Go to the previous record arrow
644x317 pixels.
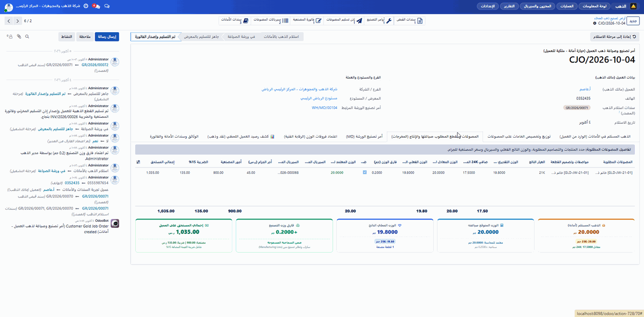pyautogui.click(x=17, y=21)
